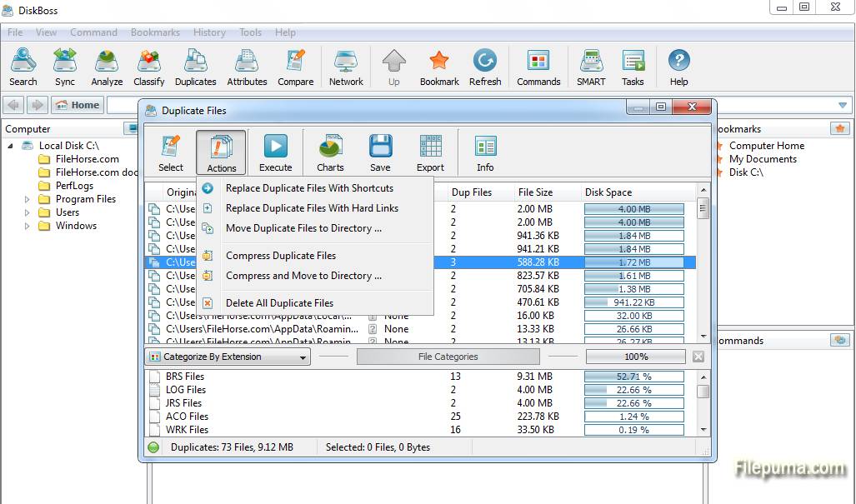This screenshot has width=856, height=504.
Task: Open the Export tool icon
Action: click(430, 152)
